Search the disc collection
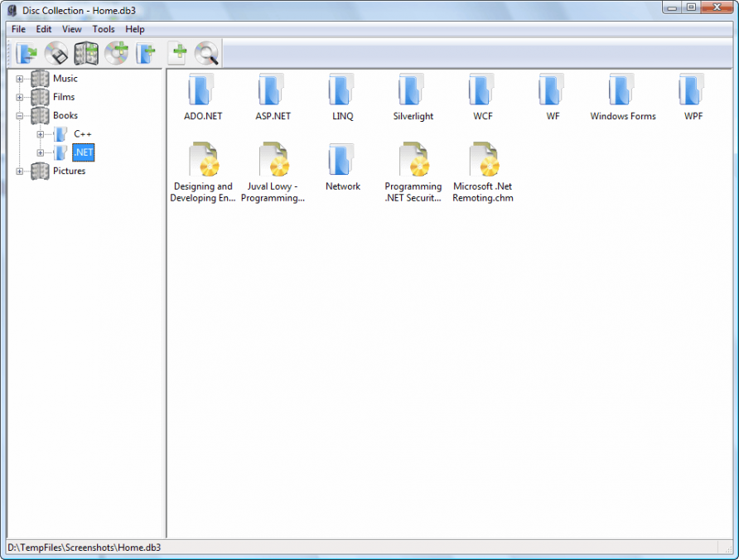Screen dimensions: 739x560 click(206, 53)
